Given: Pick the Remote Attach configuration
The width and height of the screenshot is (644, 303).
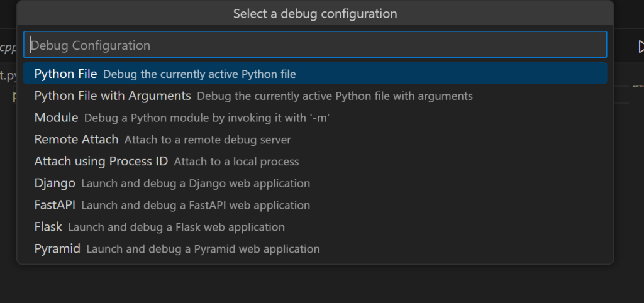Looking at the screenshot, I should 315,140.
